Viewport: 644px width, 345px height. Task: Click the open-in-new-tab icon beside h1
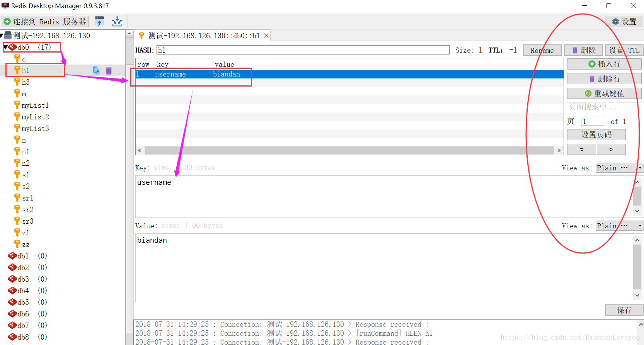click(96, 70)
